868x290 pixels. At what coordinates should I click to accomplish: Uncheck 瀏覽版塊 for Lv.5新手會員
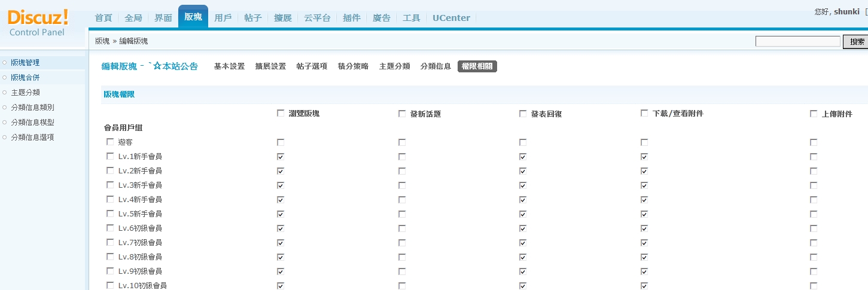(281, 214)
